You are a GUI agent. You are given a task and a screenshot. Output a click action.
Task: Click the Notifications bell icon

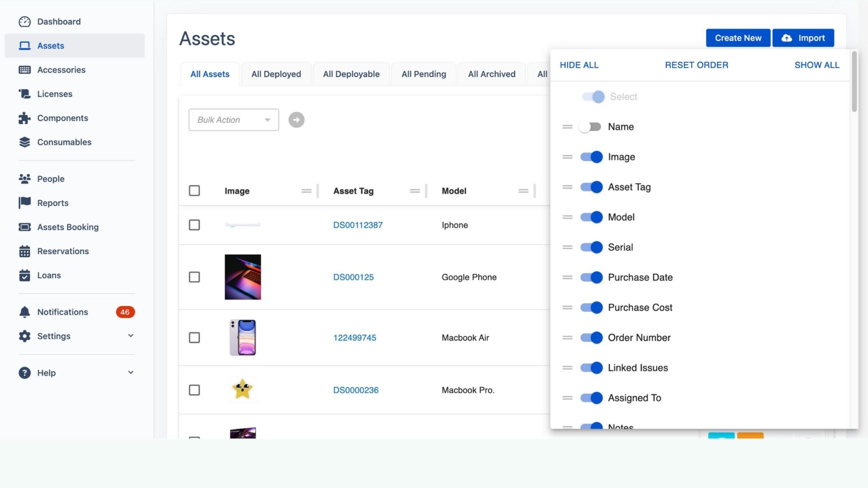[x=24, y=312]
